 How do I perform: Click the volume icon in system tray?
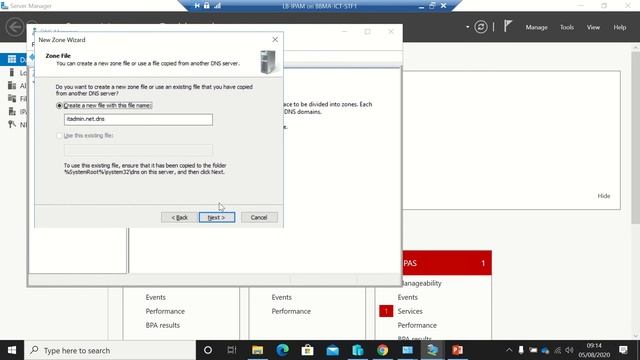point(569,350)
